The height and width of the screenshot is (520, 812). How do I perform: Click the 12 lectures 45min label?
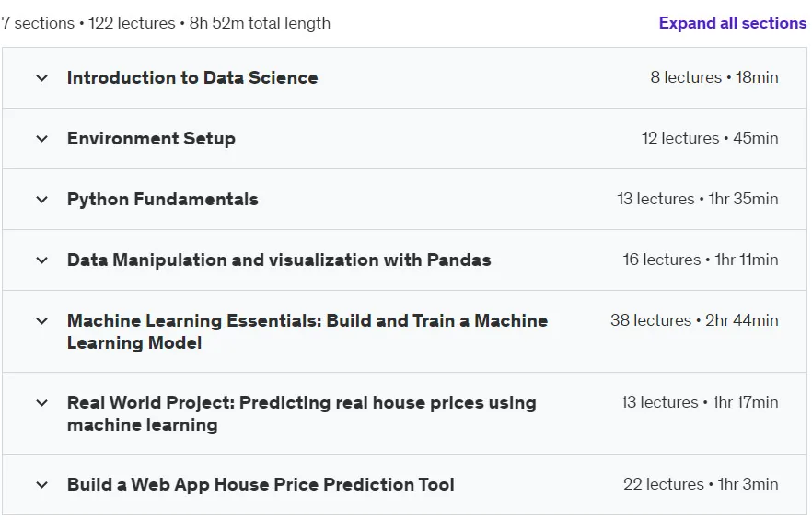[x=710, y=138]
